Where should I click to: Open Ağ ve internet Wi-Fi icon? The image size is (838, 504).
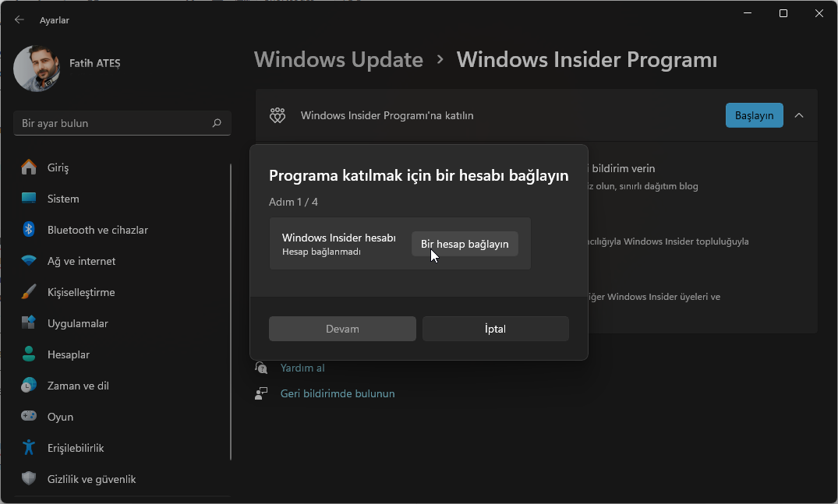[29, 261]
